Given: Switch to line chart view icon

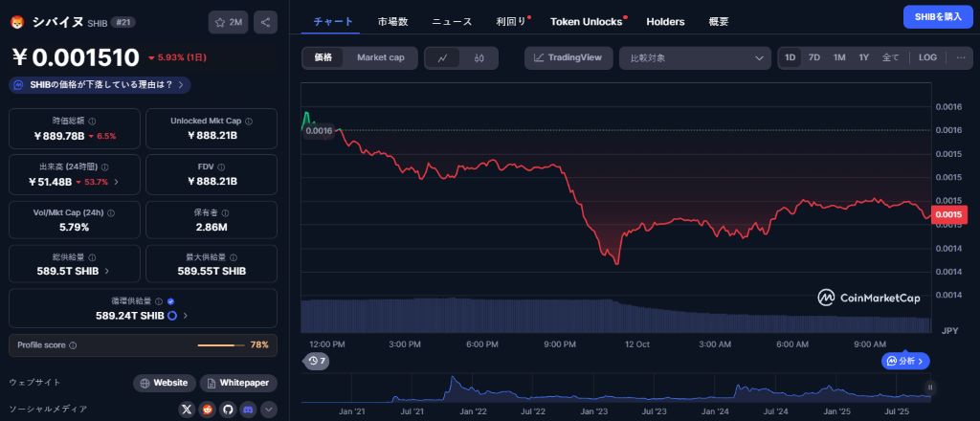Looking at the screenshot, I should [x=442, y=57].
